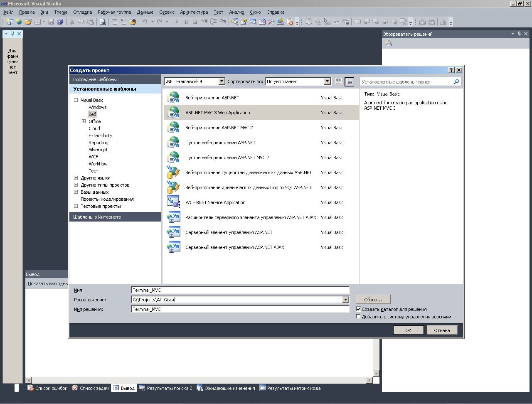The image size is (532, 404).
Task: Click the Copy toolbar icon
Action: (x=81, y=22)
